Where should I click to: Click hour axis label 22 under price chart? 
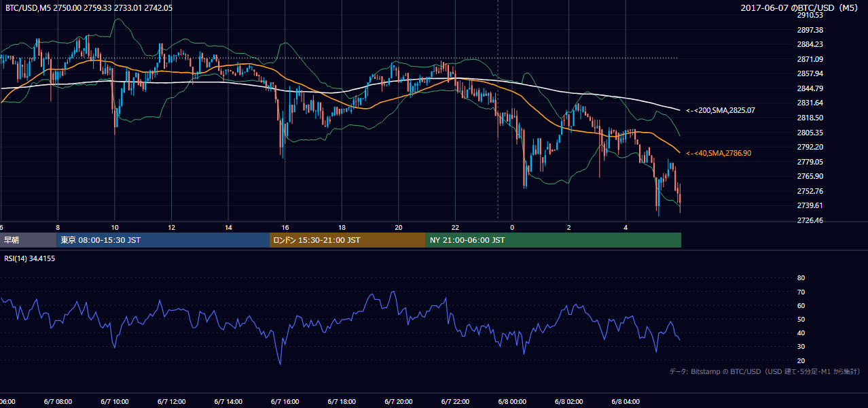[455, 228]
